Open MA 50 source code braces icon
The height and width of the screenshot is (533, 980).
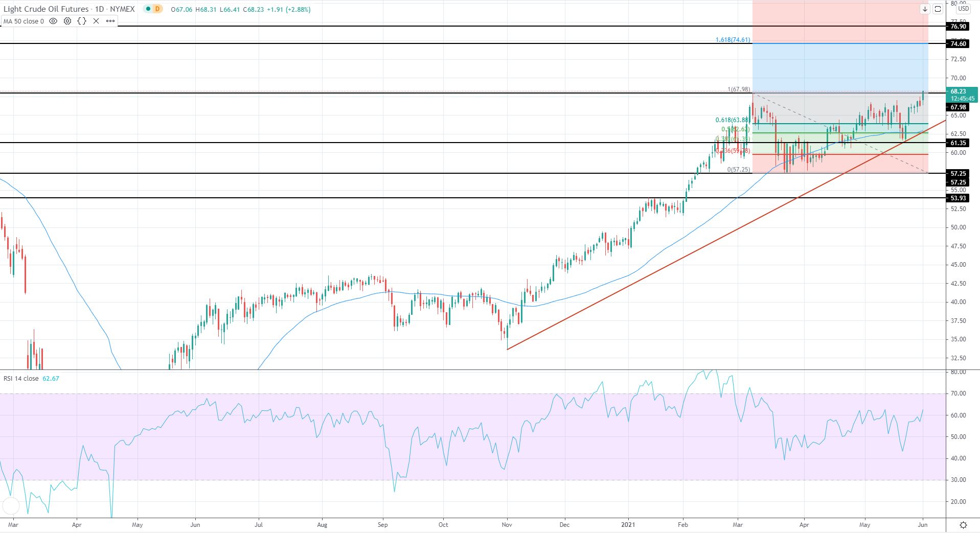pos(82,21)
